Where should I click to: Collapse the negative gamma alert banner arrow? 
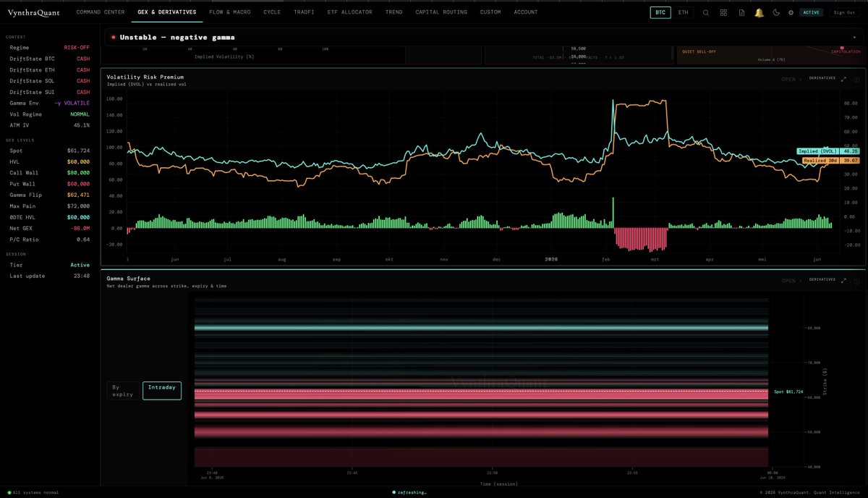[854, 37]
